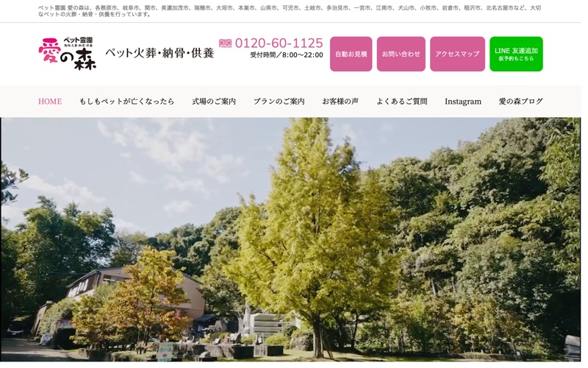Open もしもペットが亡くなったら menu
Viewport: 588px width, 368px height.
coord(126,102)
